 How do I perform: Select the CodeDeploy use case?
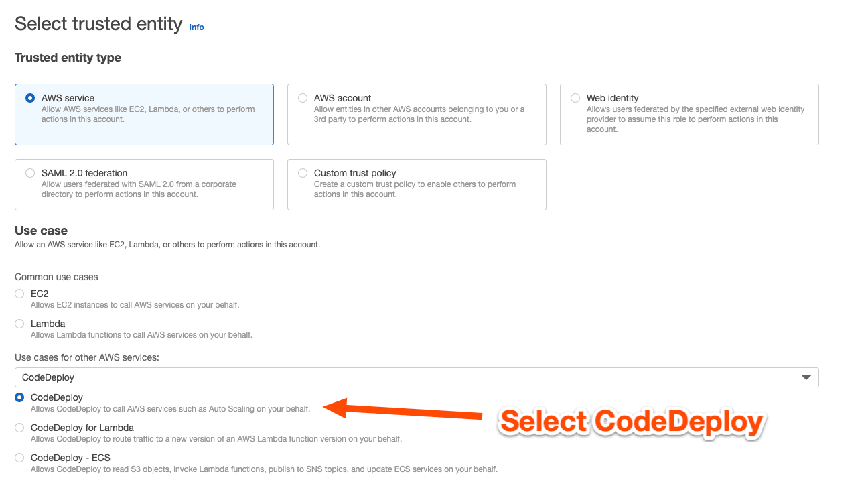point(19,397)
